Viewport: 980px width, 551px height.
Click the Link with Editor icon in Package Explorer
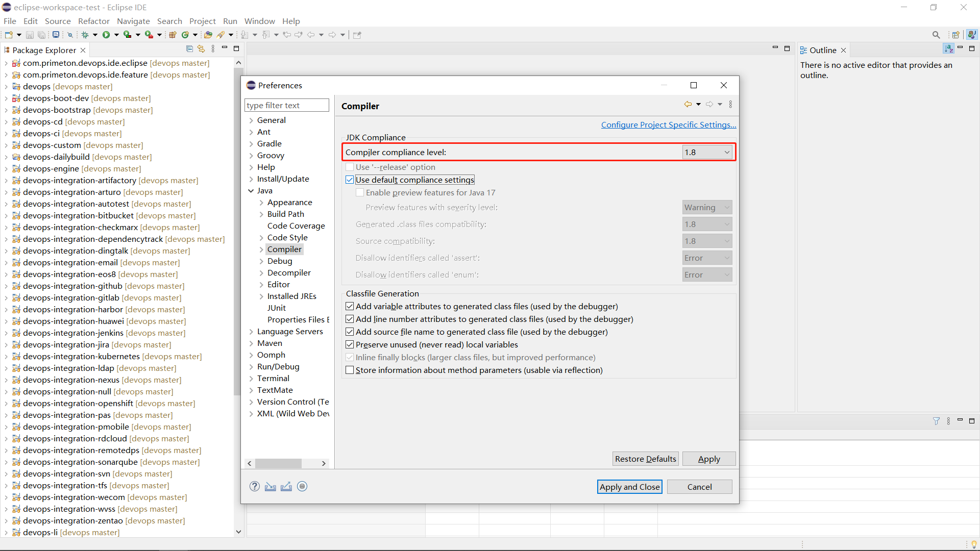[201, 48]
